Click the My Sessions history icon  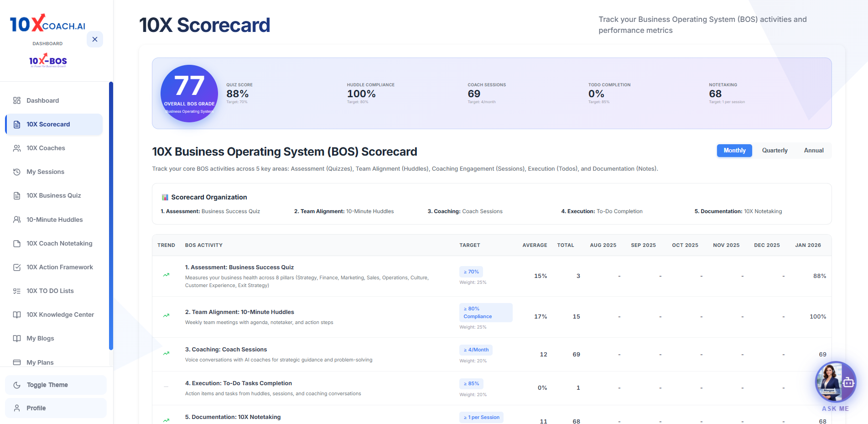(17, 172)
